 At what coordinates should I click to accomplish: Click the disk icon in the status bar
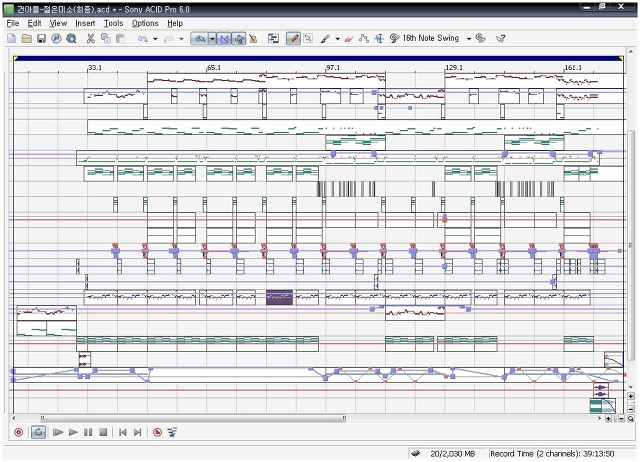tap(416, 453)
